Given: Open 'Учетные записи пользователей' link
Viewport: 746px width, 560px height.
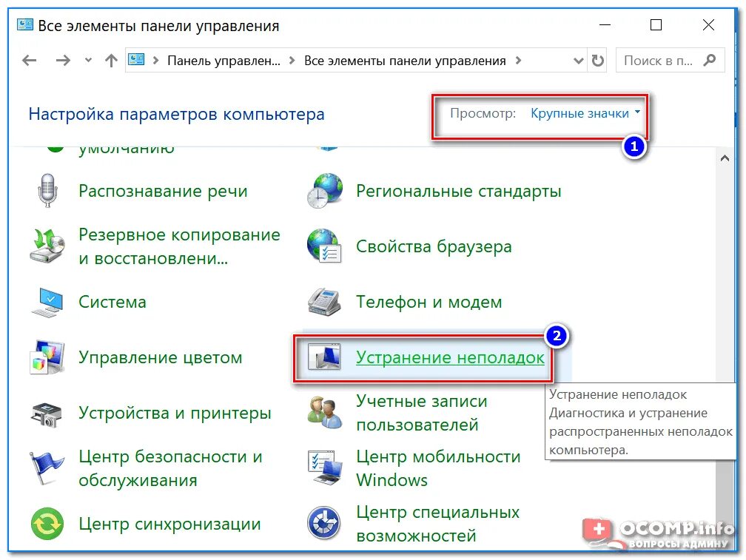Looking at the screenshot, I should [x=422, y=413].
